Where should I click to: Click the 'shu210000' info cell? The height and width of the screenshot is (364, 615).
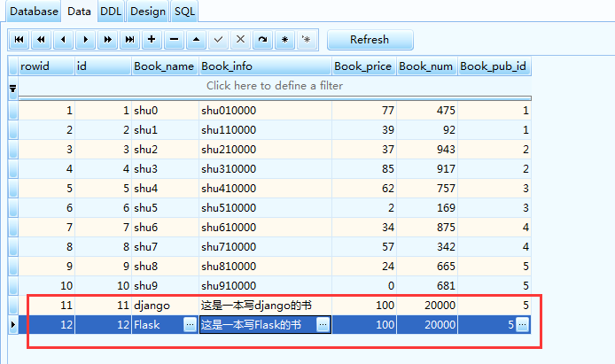[x=266, y=150]
